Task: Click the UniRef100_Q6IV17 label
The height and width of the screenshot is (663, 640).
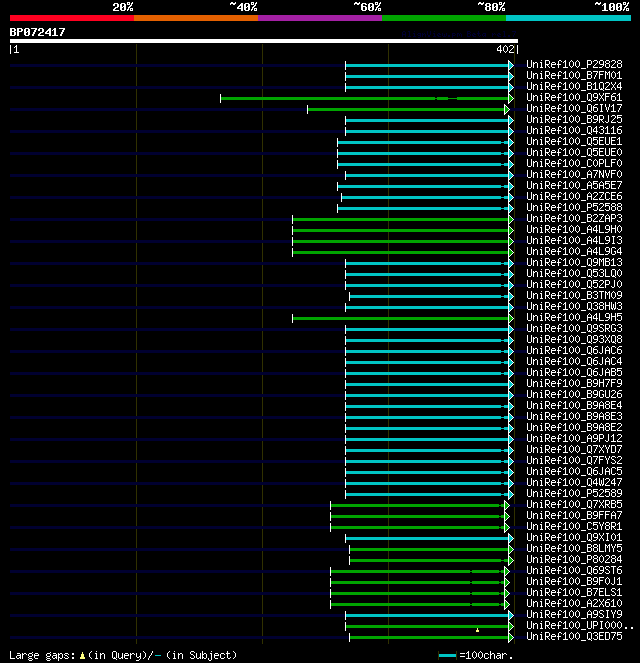Action: pyautogui.click(x=574, y=108)
